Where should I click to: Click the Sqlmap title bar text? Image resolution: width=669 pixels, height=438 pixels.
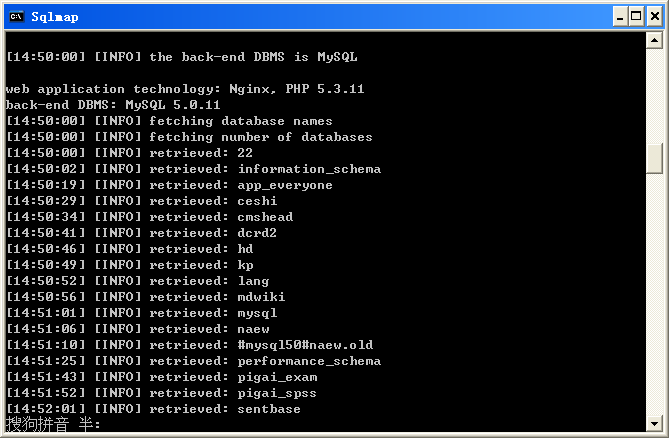(55, 17)
